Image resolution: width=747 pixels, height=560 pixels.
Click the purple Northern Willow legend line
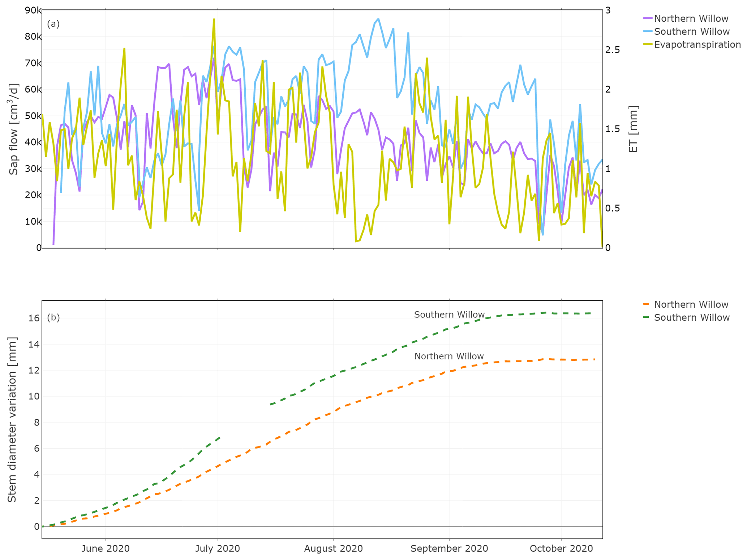click(x=648, y=18)
